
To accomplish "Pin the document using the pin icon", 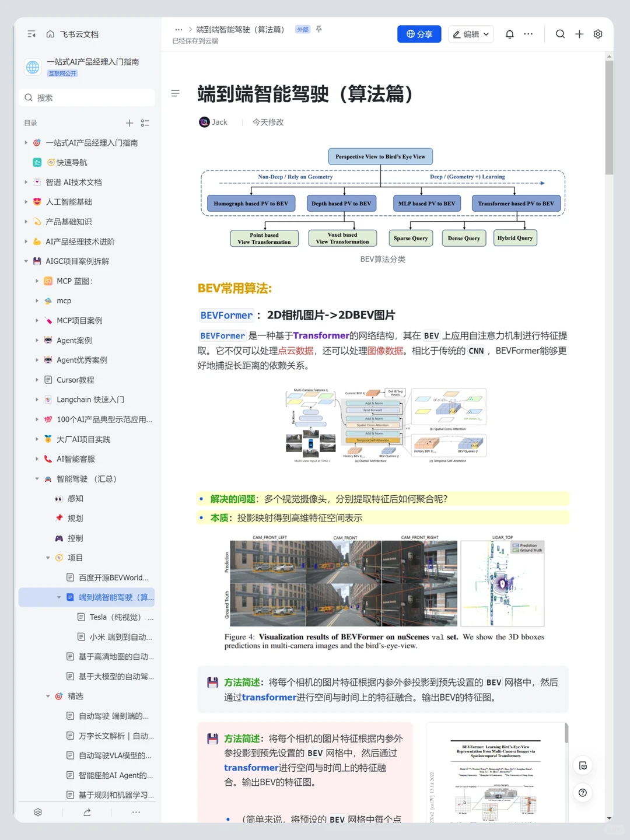I will 318,29.
